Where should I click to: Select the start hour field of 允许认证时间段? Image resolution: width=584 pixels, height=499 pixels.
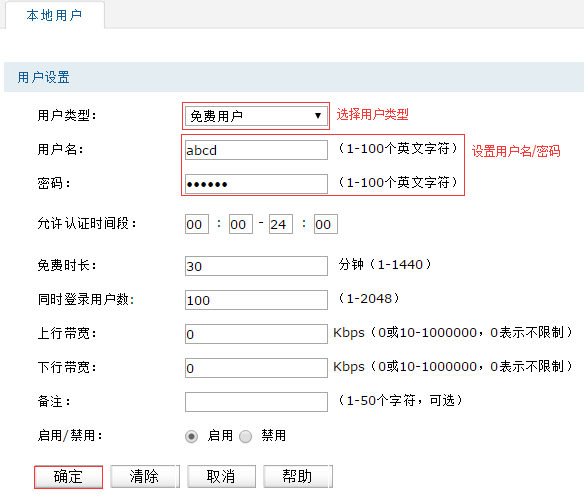(197, 224)
